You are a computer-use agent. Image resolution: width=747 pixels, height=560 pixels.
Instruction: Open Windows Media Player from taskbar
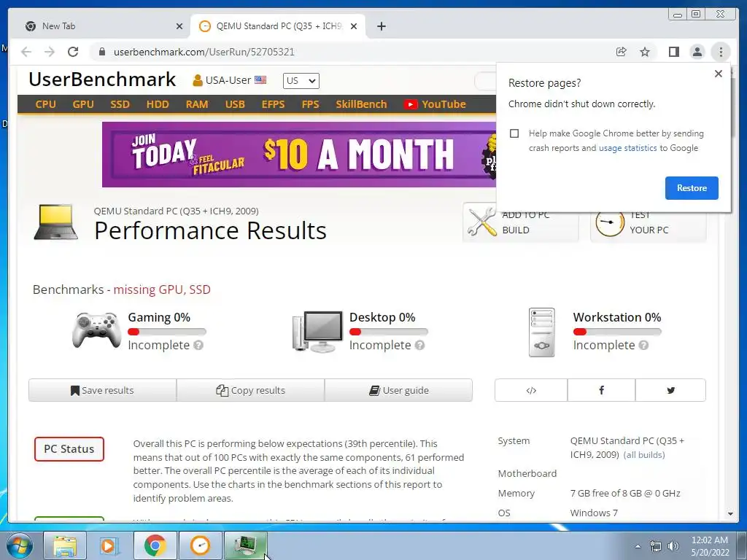109,545
